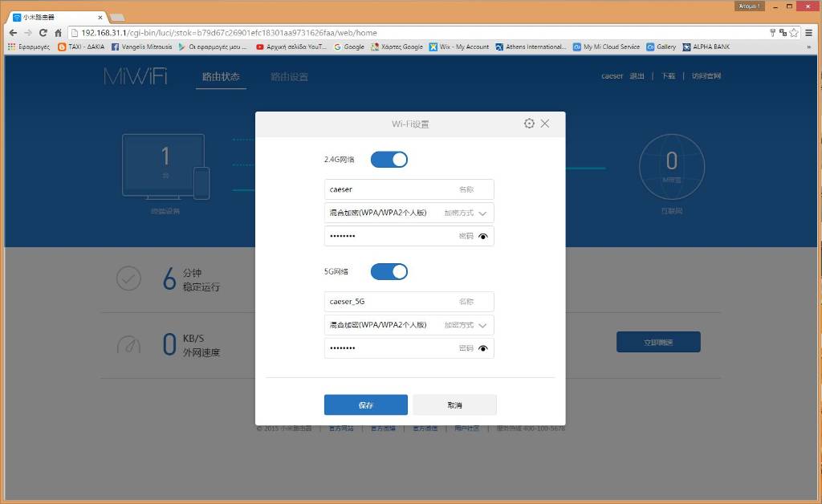Turn off the 2.4G network switch

pyautogui.click(x=389, y=160)
